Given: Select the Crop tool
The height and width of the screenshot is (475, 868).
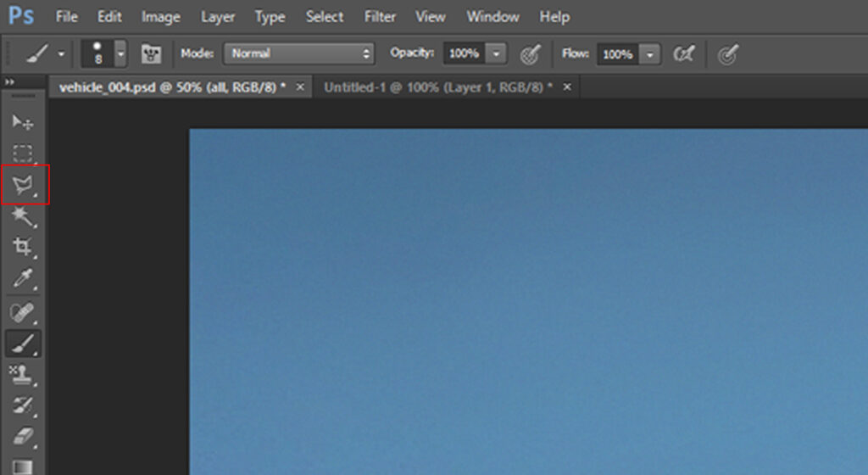Looking at the screenshot, I should click(23, 247).
